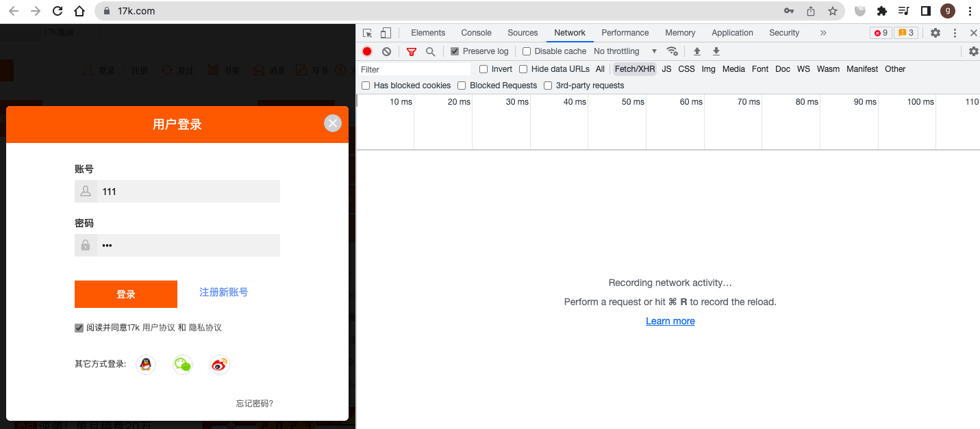Enable Hide data URLs checkbox
980x429 pixels.
[523, 69]
